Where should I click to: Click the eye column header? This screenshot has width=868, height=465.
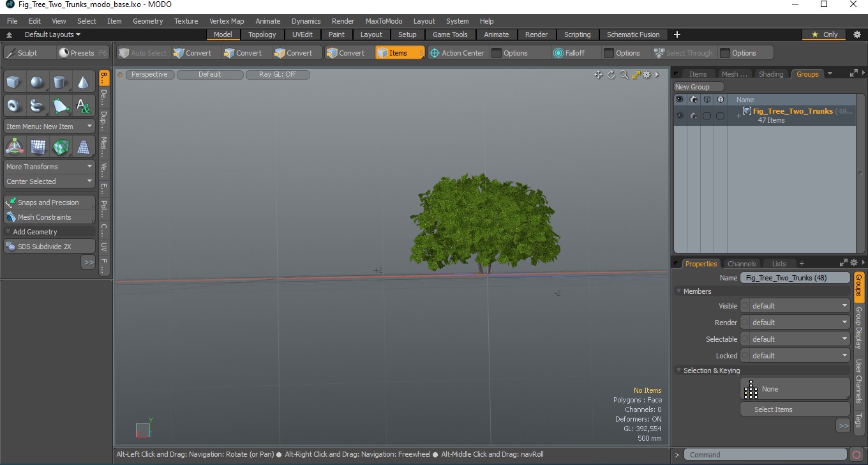click(x=679, y=100)
